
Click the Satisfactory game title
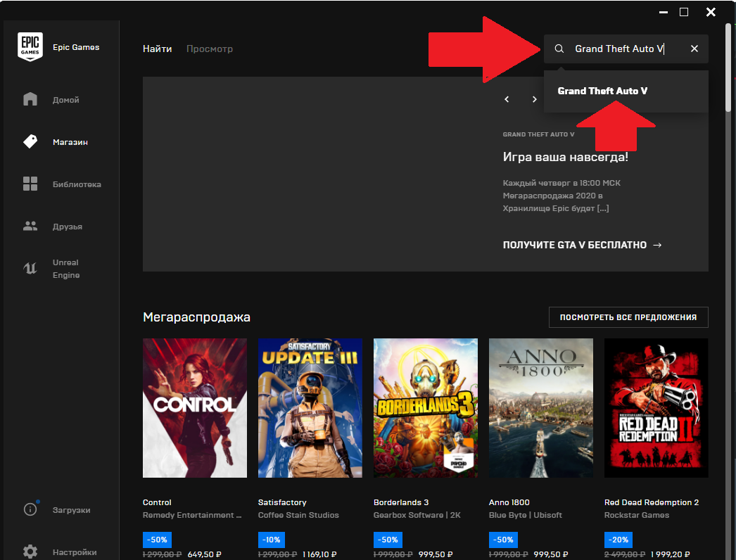tap(282, 502)
